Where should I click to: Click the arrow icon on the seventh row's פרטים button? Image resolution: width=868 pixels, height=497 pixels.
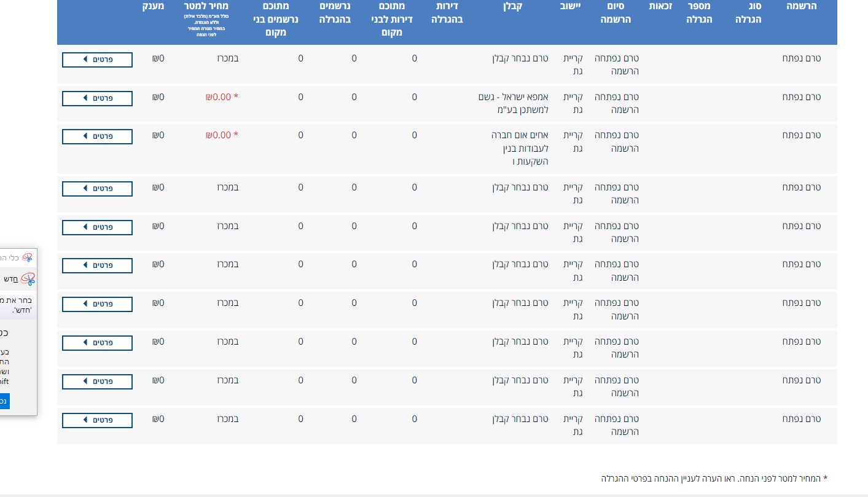coord(85,304)
